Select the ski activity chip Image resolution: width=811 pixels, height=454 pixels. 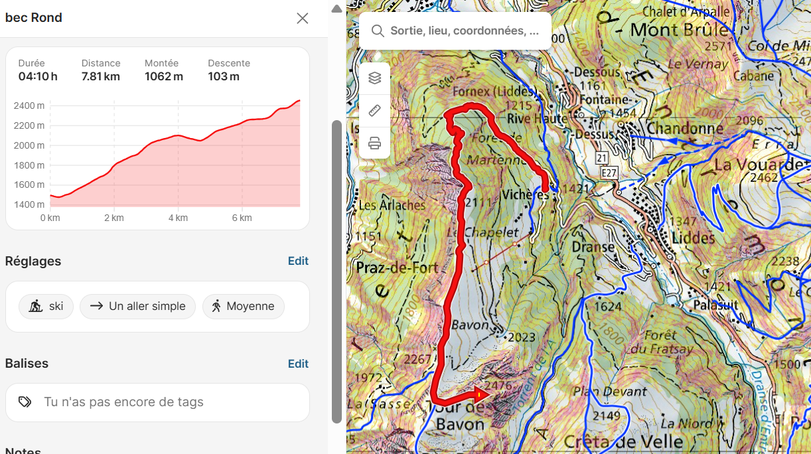point(46,306)
